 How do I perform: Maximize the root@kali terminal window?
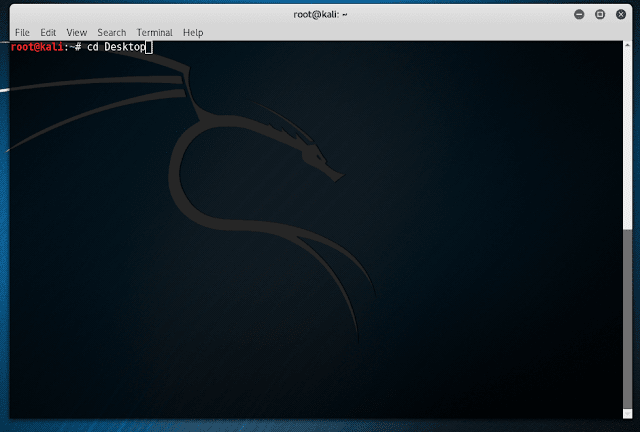tap(600, 15)
